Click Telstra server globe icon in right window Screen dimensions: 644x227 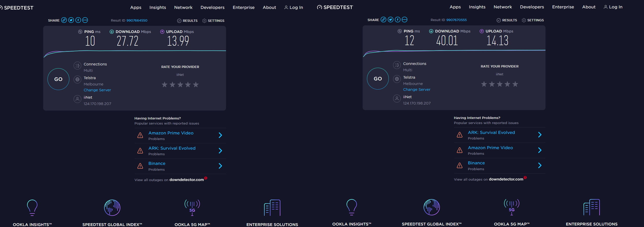coord(397,79)
